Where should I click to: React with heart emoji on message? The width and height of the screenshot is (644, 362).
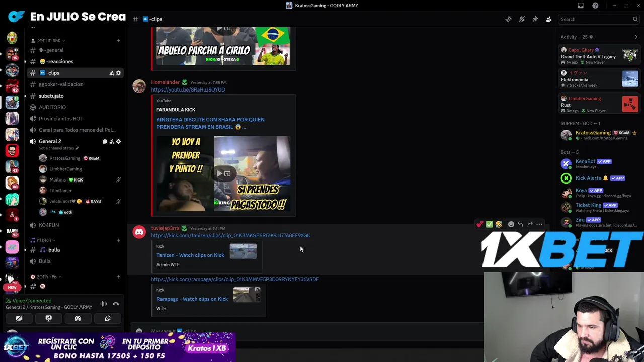(480, 224)
